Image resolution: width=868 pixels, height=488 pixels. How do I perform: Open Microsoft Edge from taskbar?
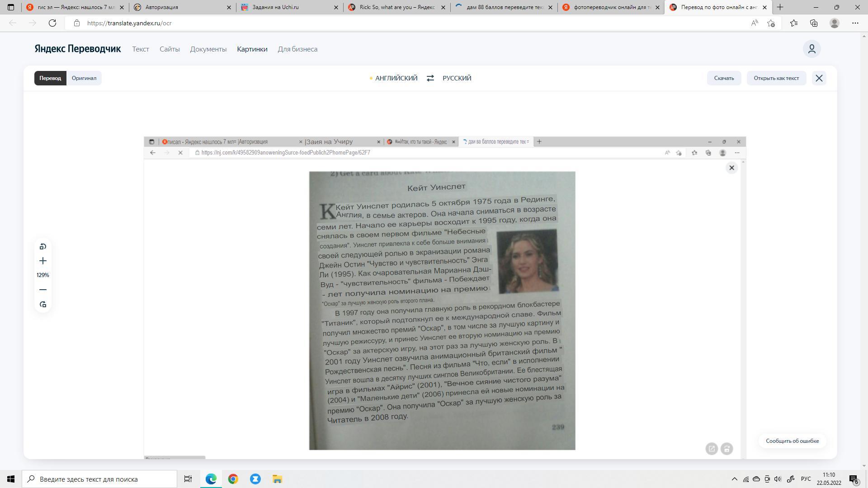(211, 479)
